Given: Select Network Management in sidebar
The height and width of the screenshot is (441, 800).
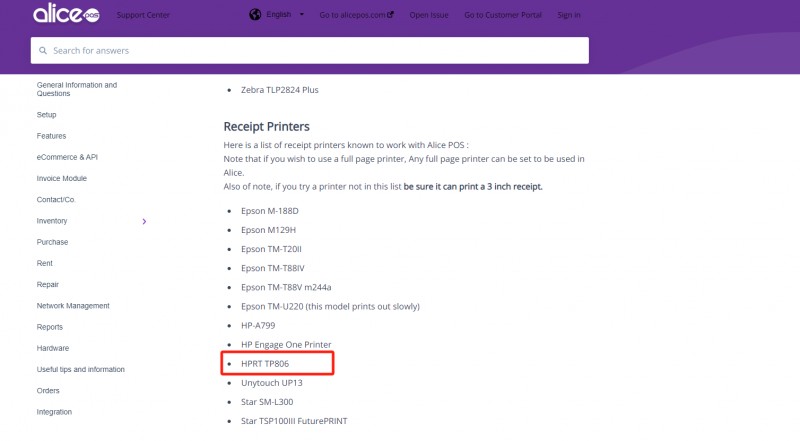Looking at the screenshot, I should (73, 306).
